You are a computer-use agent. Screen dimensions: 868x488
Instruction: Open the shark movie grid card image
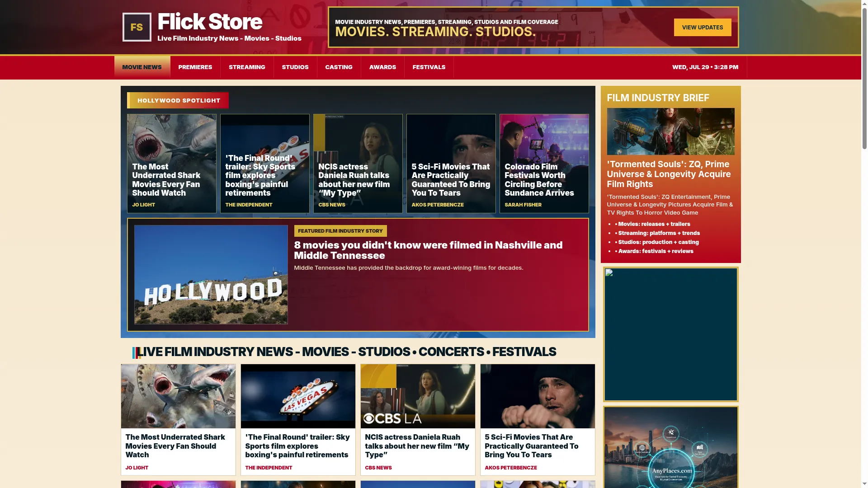[x=178, y=396]
